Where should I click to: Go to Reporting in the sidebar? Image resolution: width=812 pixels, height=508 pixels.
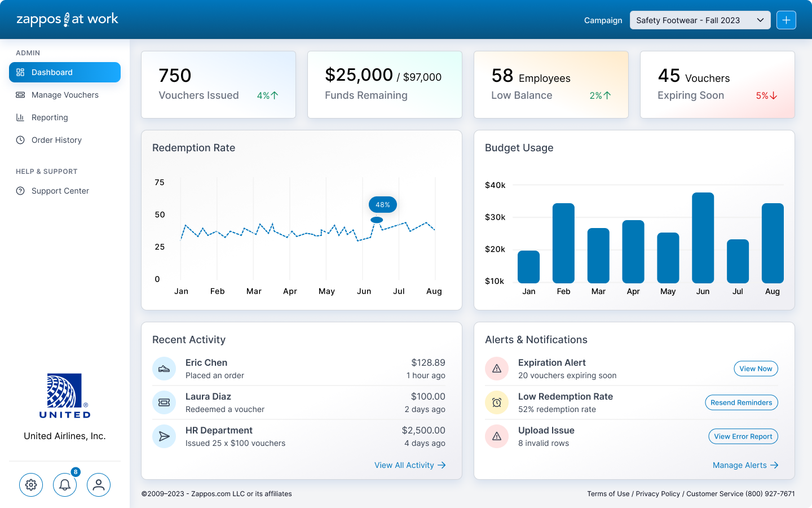pyautogui.click(x=50, y=117)
